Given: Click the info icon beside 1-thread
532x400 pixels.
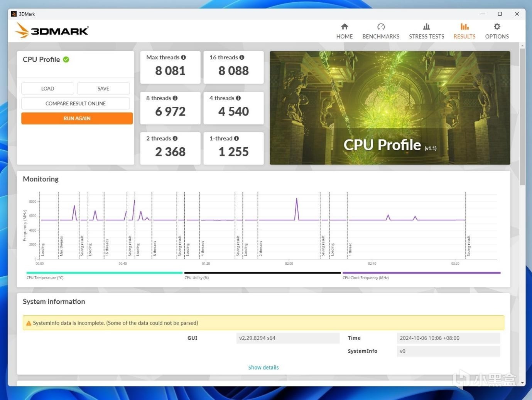Looking at the screenshot, I should coord(236,138).
